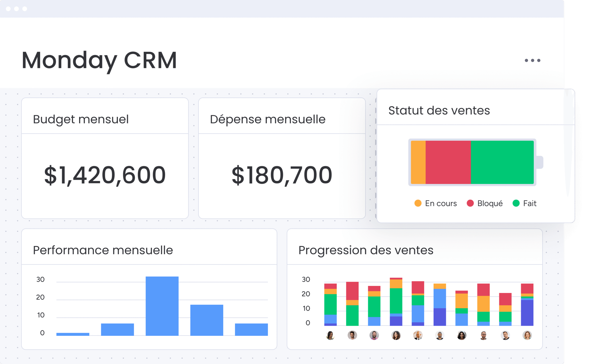Click the last bar in Performance mensuelle

click(251, 330)
